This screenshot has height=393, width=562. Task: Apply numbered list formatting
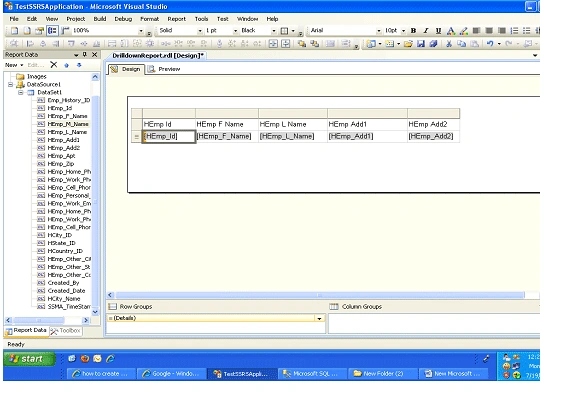pyautogui.click(x=514, y=31)
